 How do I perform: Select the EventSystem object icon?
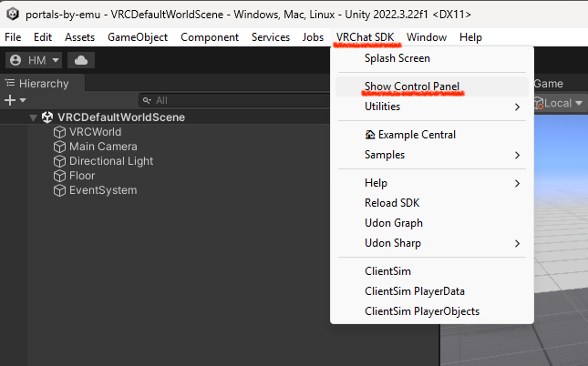tap(60, 190)
